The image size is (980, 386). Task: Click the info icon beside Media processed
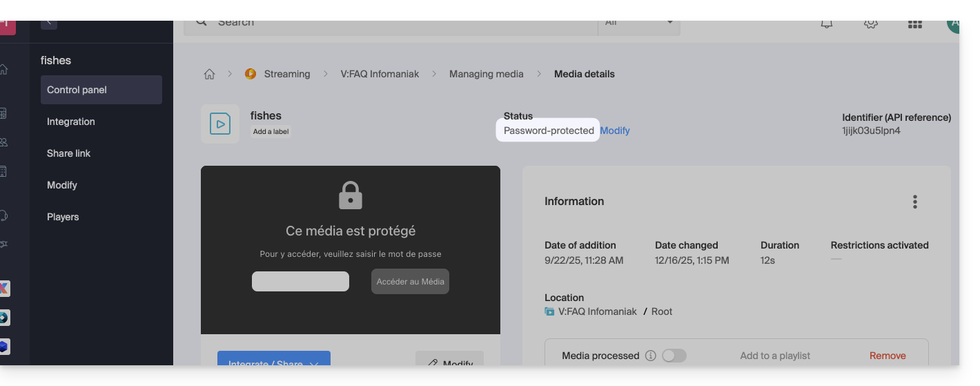pyautogui.click(x=650, y=356)
